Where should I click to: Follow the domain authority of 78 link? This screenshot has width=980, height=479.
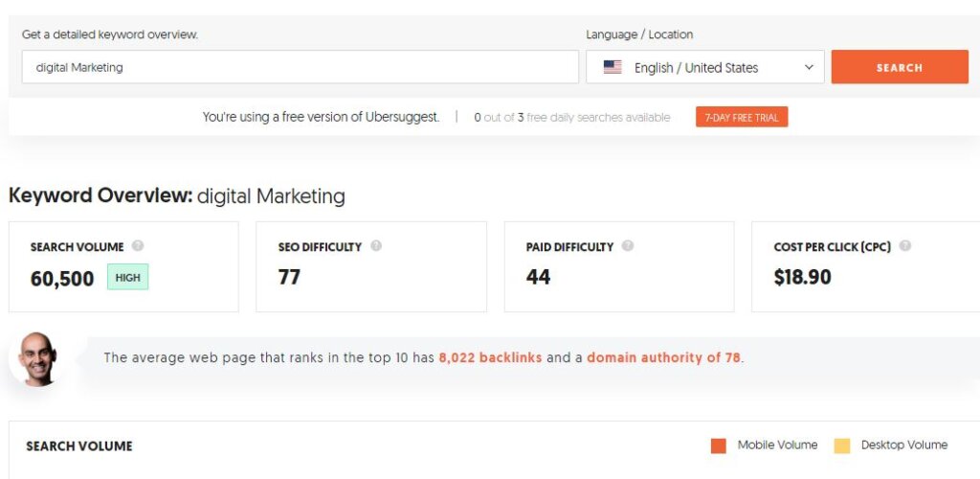pos(664,357)
